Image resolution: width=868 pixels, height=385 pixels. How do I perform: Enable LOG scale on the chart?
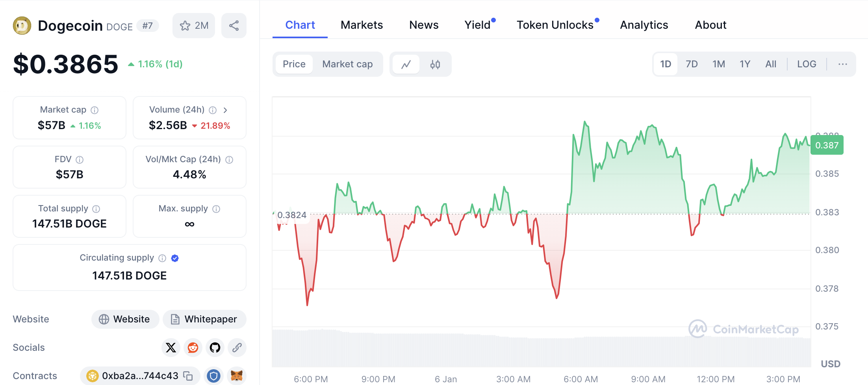coord(806,64)
